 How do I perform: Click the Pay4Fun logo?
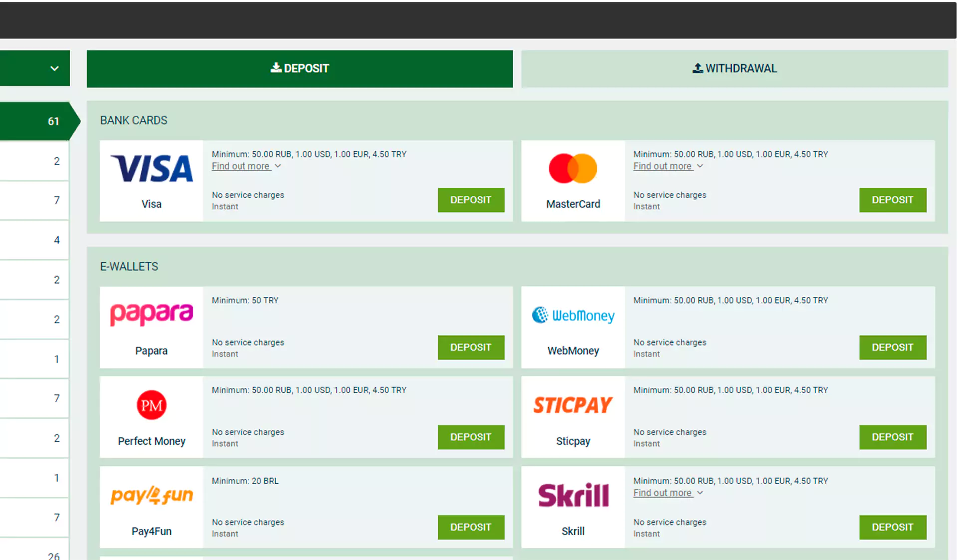coord(151,495)
